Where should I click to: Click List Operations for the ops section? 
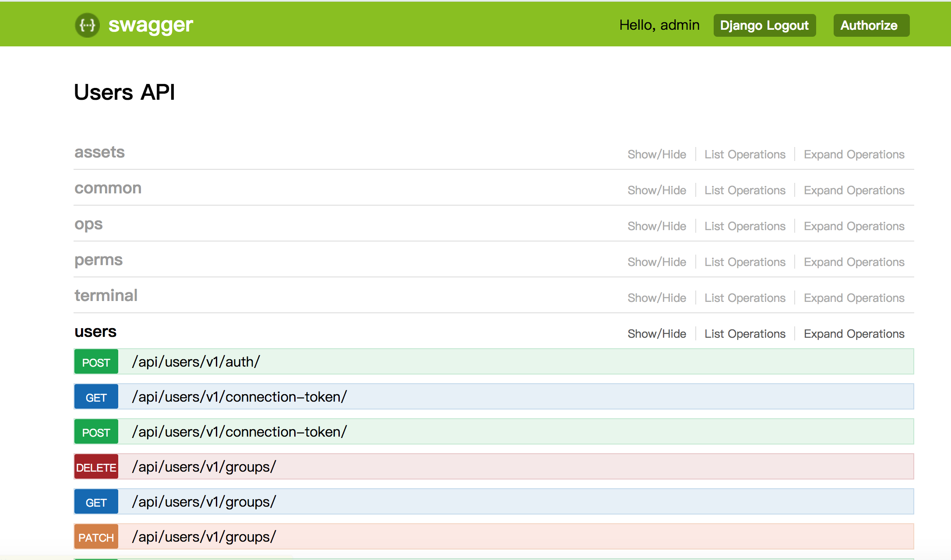click(744, 226)
